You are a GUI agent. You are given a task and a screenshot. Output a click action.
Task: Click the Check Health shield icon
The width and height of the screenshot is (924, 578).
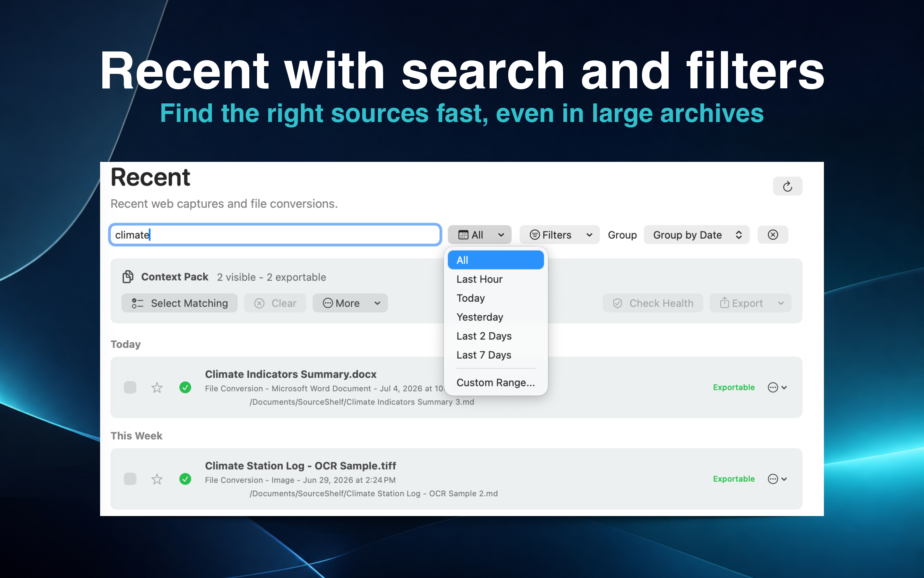pos(617,303)
